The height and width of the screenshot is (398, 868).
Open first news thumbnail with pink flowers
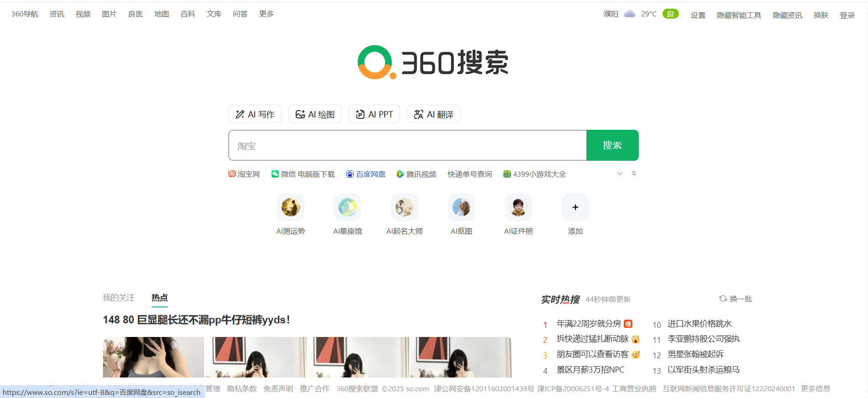(154, 357)
